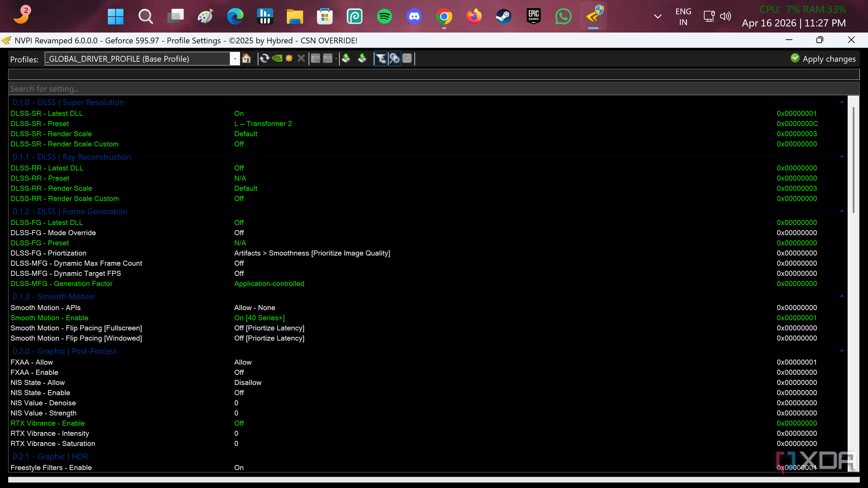This screenshot has width=868, height=488.
Task: Toggle the scan unknown settings gear-magnifier button
Action: click(395, 58)
